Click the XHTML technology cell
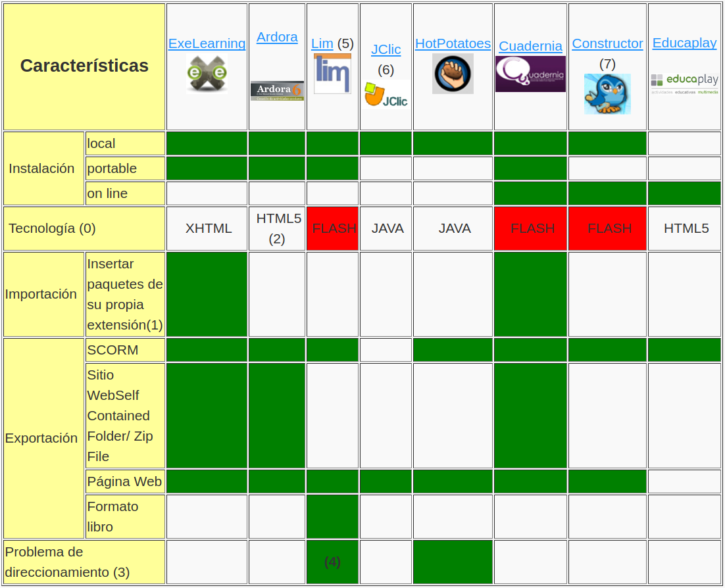 207,228
